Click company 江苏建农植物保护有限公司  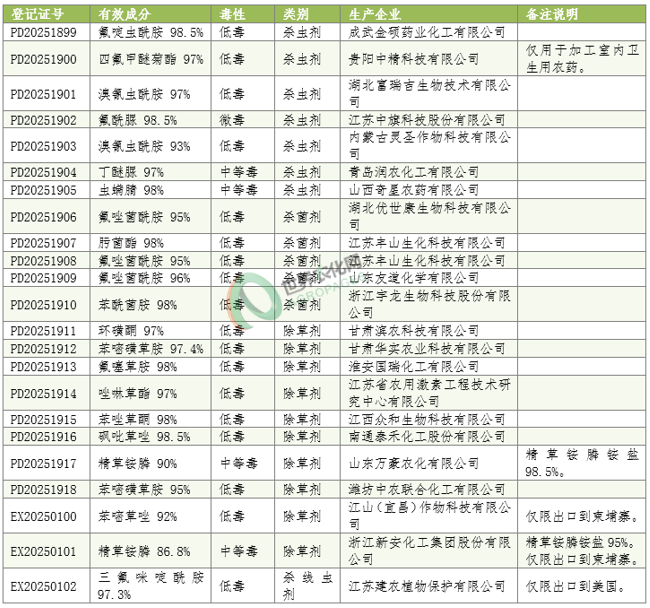pos(427,586)
